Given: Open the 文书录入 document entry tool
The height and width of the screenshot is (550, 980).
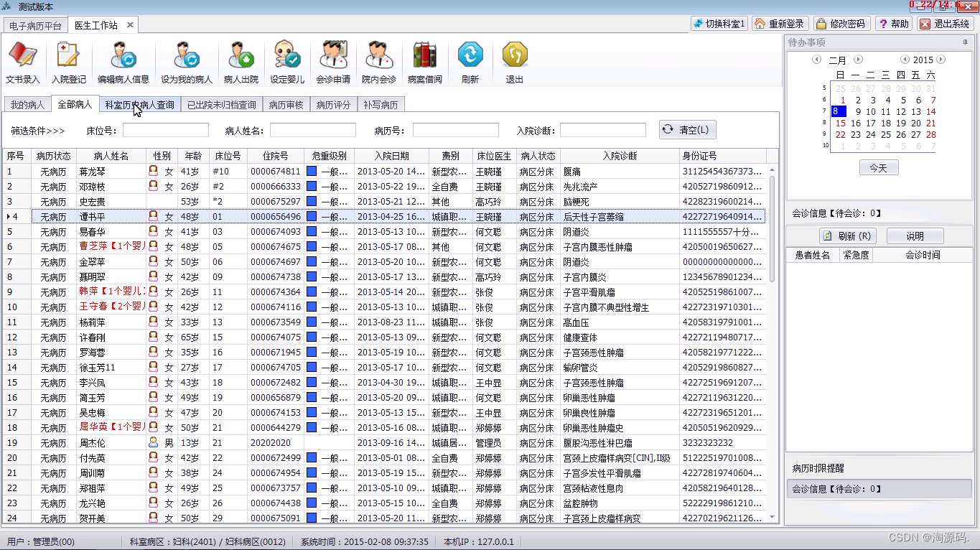Looking at the screenshot, I should pos(23,63).
